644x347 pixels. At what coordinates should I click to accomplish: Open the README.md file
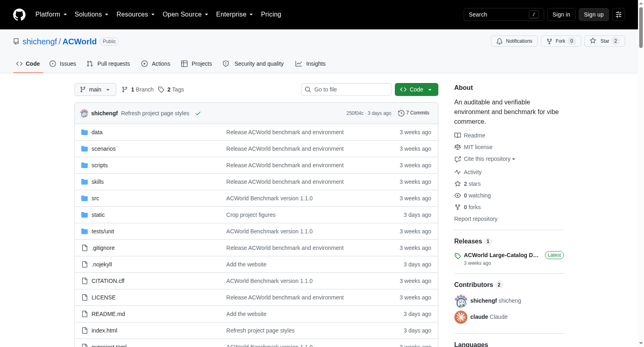108,314
